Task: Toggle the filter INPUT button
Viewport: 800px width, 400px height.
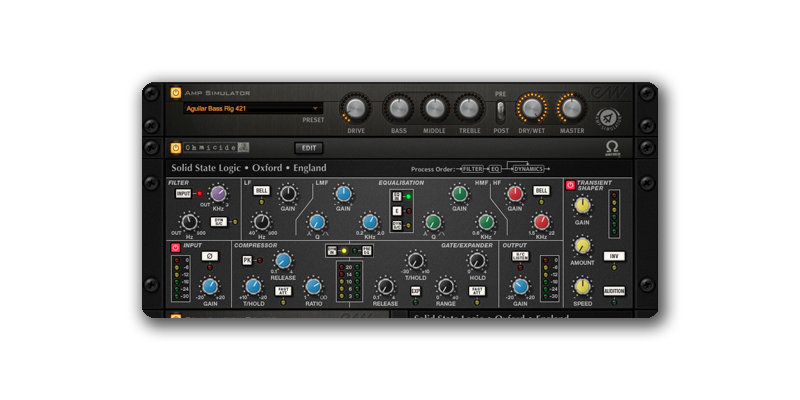Action: point(184,194)
